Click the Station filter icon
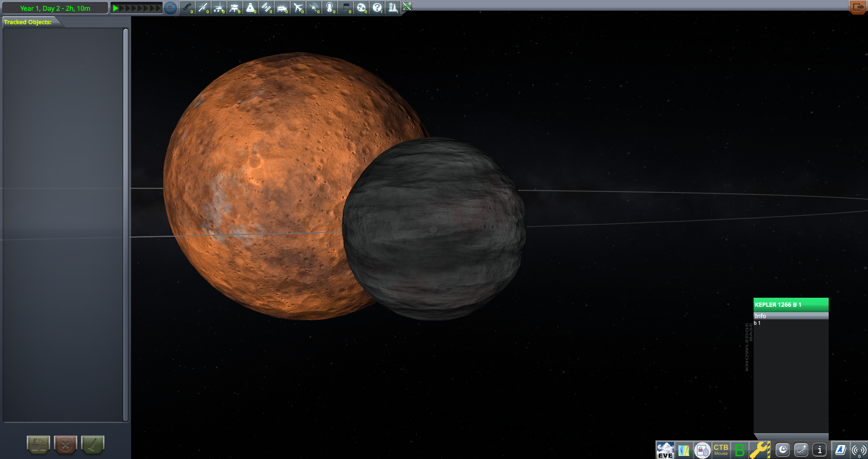This screenshot has width=868, height=459. pyautogui.click(x=266, y=8)
